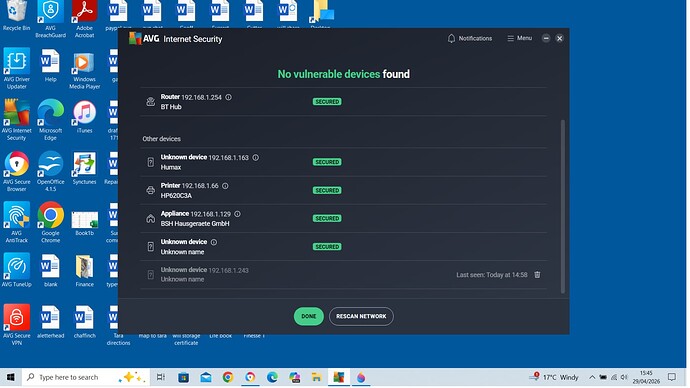The height and width of the screenshot is (388, 690).
Task: Open OpenOffice 4.1.5 desktop icon
Action: tap(50, 171)
